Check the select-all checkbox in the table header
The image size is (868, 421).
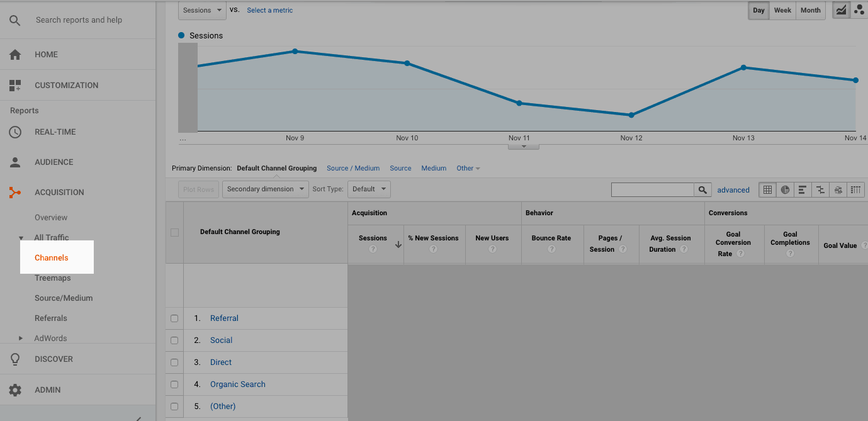(174, 232)
